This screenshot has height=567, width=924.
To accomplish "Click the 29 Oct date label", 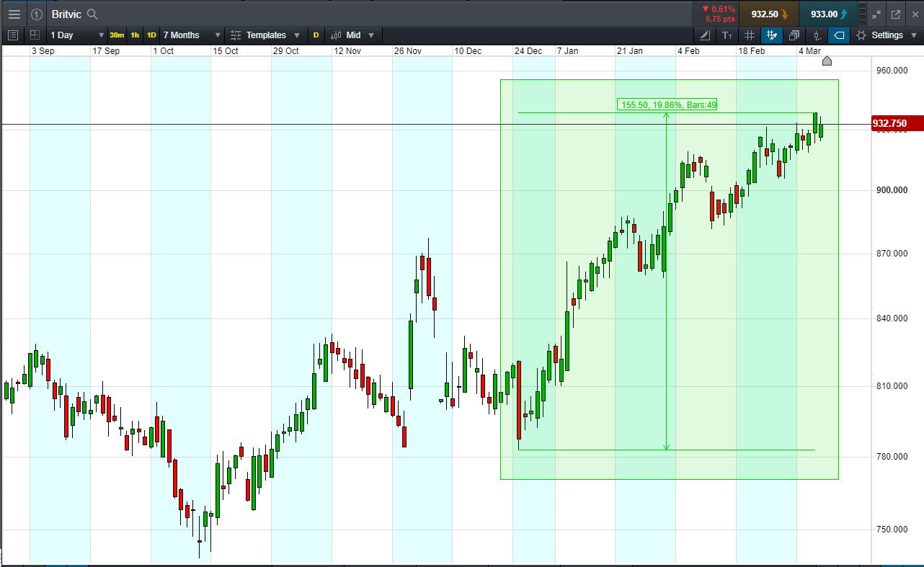I will tap(286, 51).
